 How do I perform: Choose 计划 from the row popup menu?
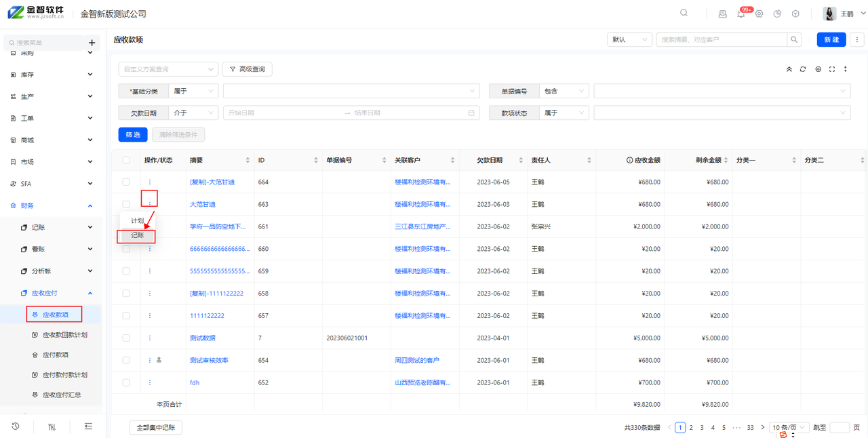(138, 221)
